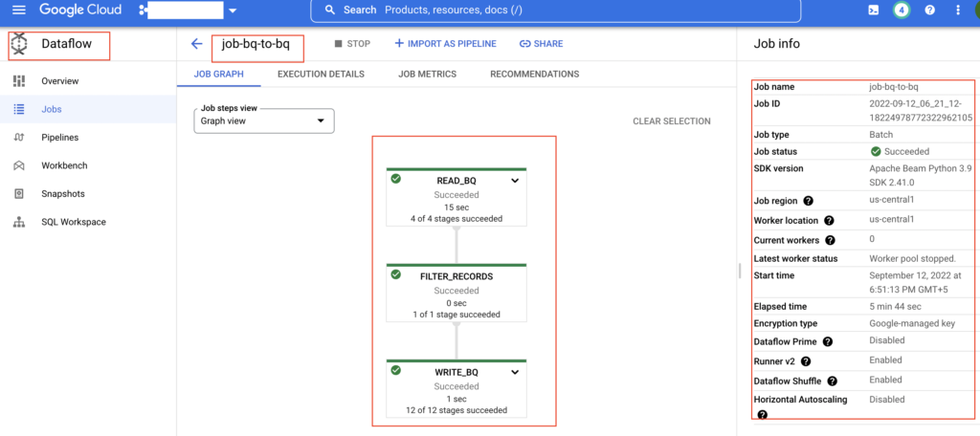Click WRITE_BQ green success checkmark
The height and width of the screenshot is (436, 980).
click(395, 370)
